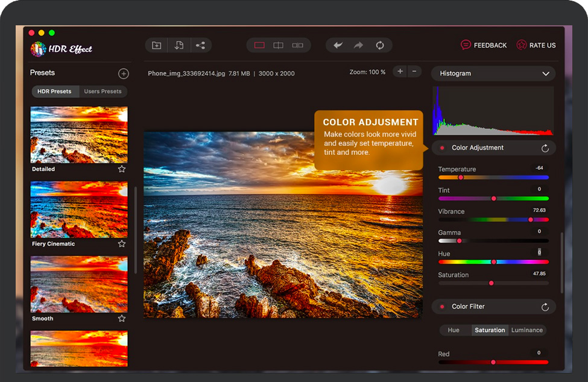Click the open image folder icon
588x382 pixels.
tap(157, 45)
